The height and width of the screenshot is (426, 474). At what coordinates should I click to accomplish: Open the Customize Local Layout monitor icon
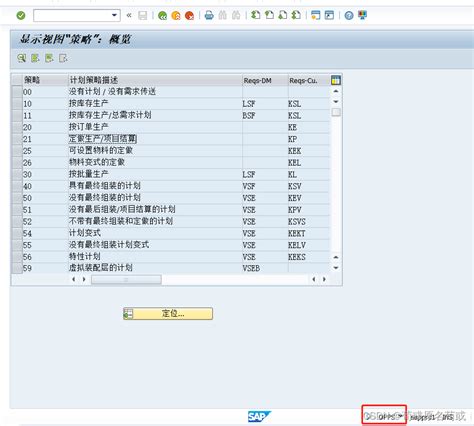[363, 15]
